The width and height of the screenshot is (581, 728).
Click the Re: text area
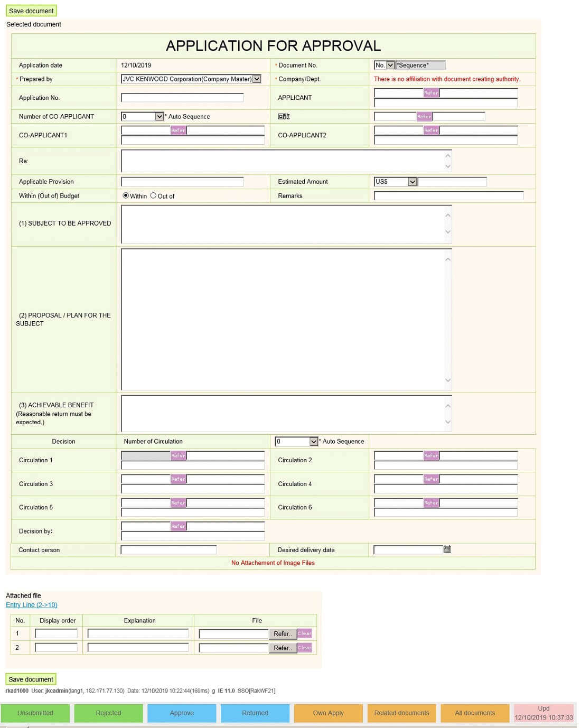286,161
